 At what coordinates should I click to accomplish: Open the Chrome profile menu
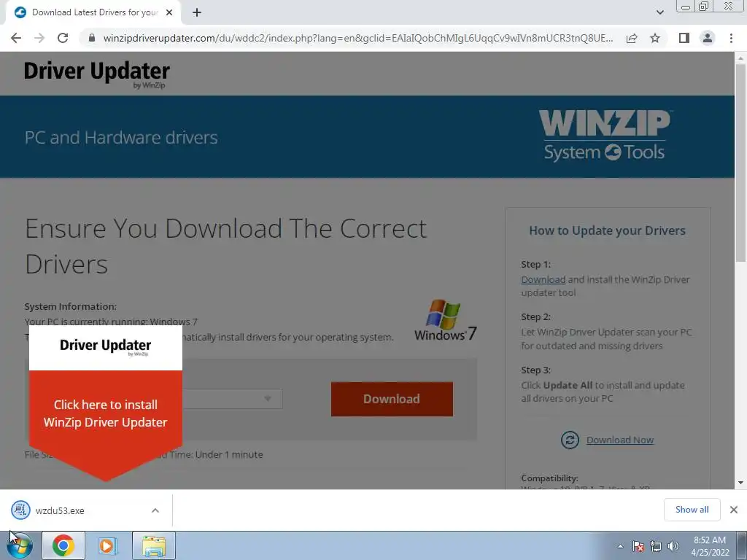pos(708,38)
